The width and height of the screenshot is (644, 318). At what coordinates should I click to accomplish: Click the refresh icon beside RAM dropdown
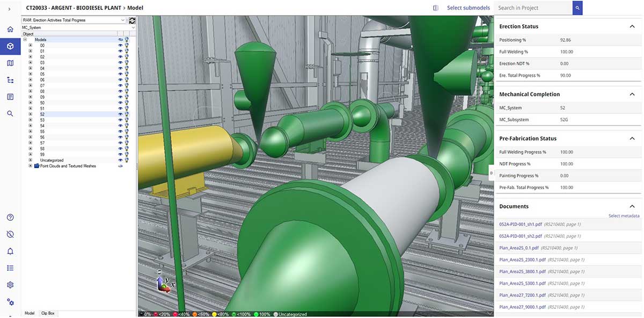click(132, 20)
